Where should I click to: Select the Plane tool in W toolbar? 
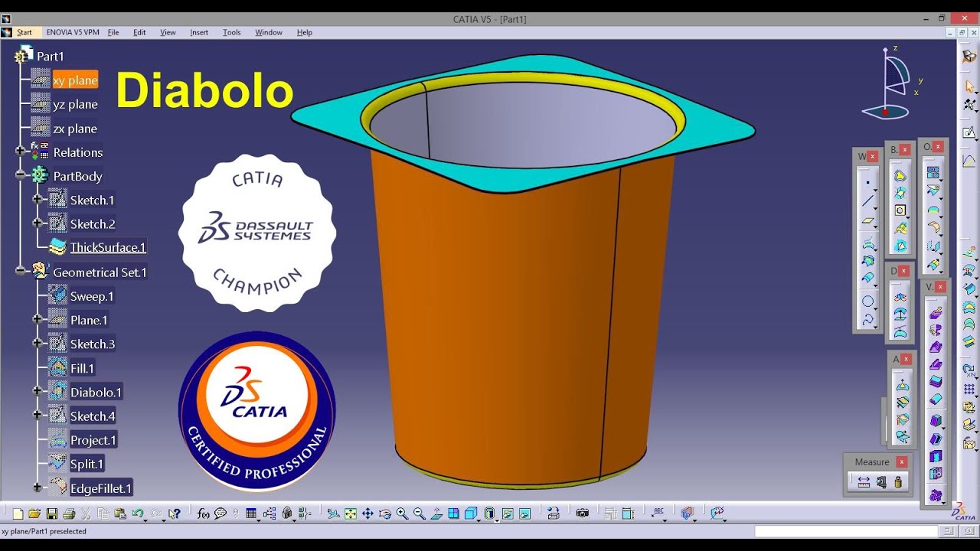(867, 221)
